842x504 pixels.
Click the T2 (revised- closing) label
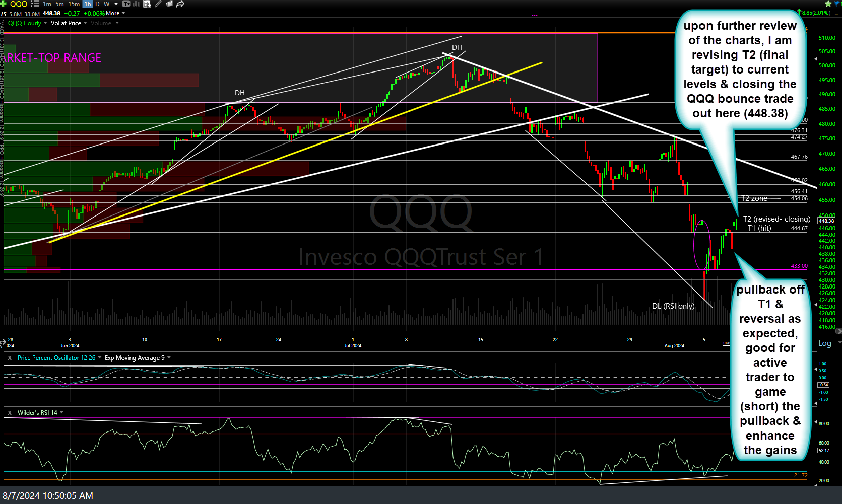coord(776,219)
